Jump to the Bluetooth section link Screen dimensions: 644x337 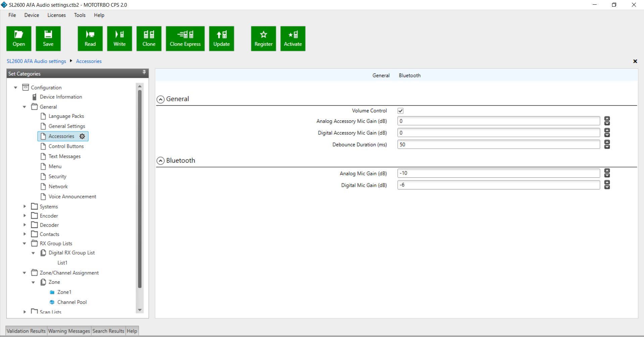pos(409,75)
